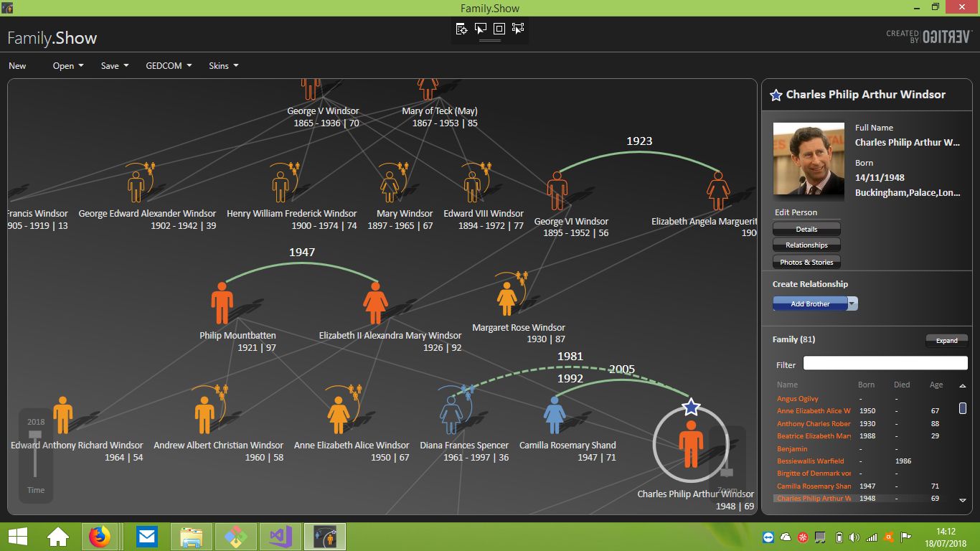This screenshot has height=551, width=980.
Task: Click Diana Frances Spencer's outlined figure icon
Action: point(451,415)
